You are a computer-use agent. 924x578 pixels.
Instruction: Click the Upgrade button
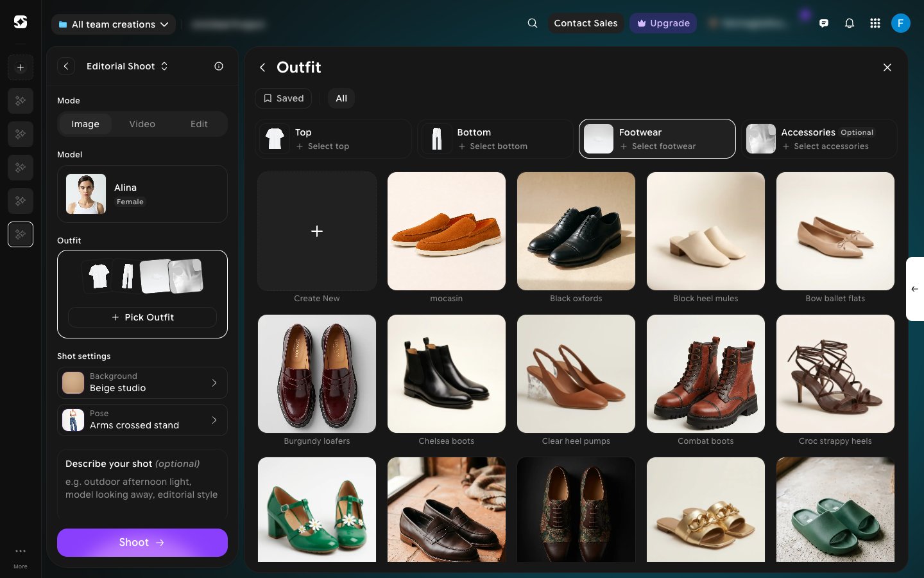coord(663,23)
